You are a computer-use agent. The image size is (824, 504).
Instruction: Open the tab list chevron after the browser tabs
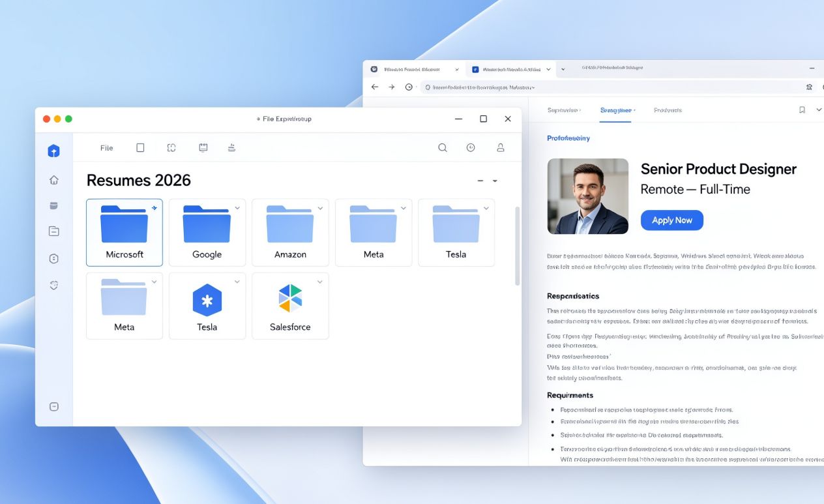click(x=563, y=68)
